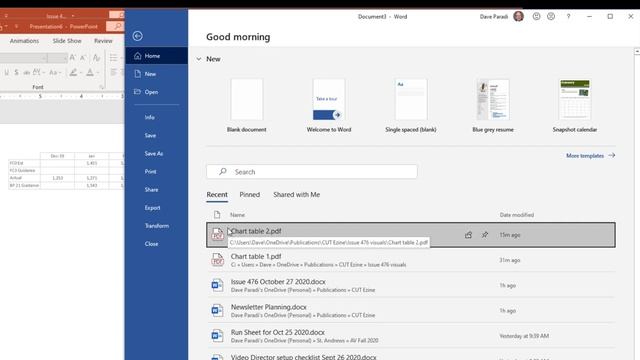Viewport: 640px width, 360px height.
Task: Collapse the New templates section
Action: tap(199, 59)
